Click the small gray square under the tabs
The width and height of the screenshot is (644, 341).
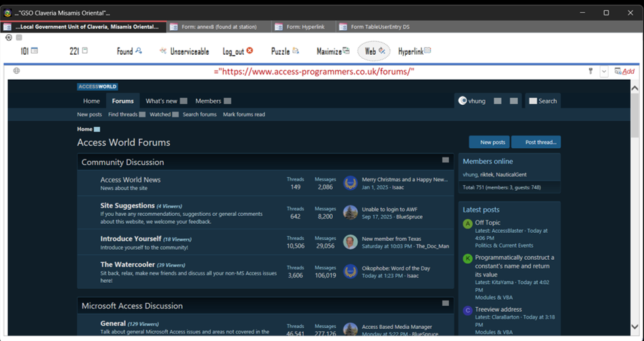pos(19,38)
